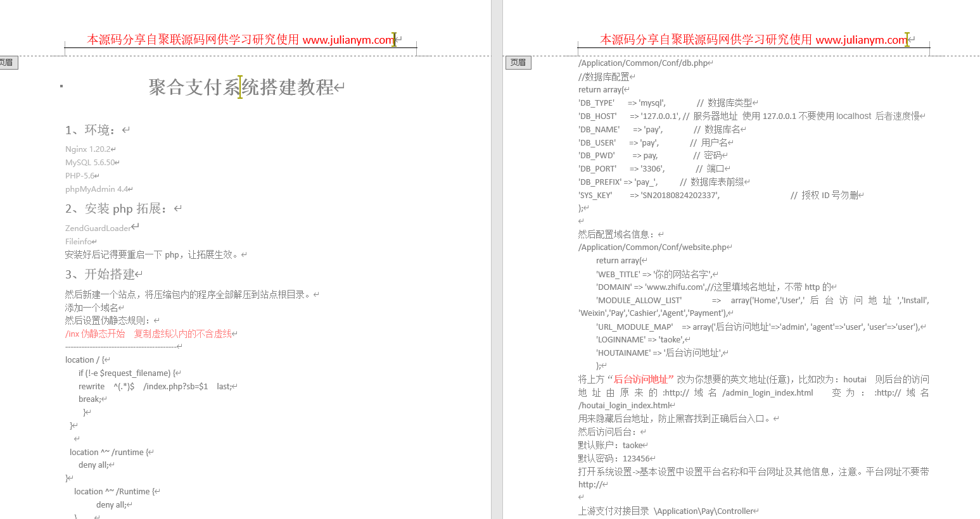Viewport: 980px width, 519px height.
Task: Click the line 默认密码:123456
Action: point(613,458)
